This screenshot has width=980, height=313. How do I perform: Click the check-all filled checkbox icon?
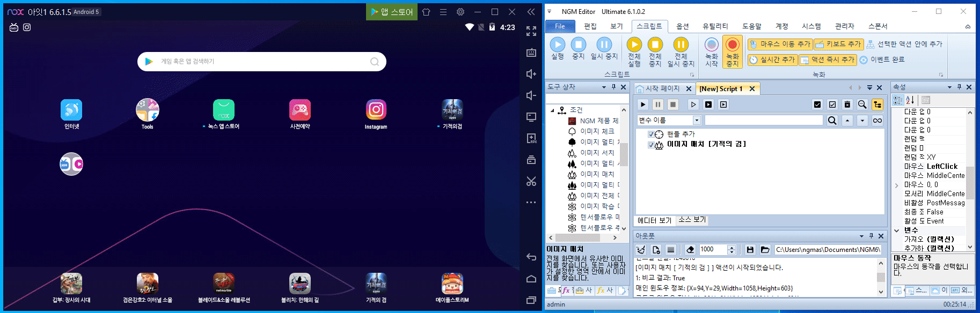pyautogui.click(x=817, y=105)
